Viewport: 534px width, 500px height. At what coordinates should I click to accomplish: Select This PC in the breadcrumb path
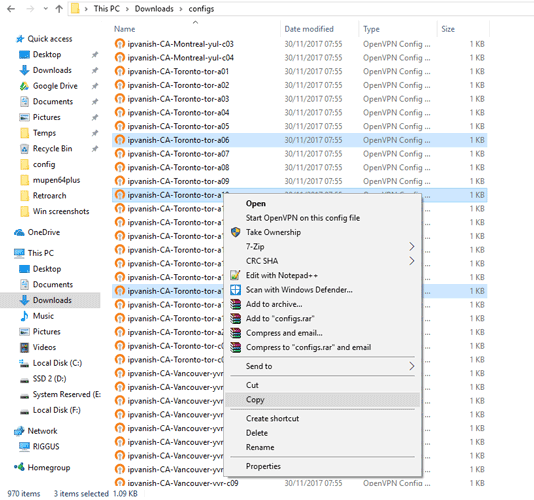pos(107,9)
